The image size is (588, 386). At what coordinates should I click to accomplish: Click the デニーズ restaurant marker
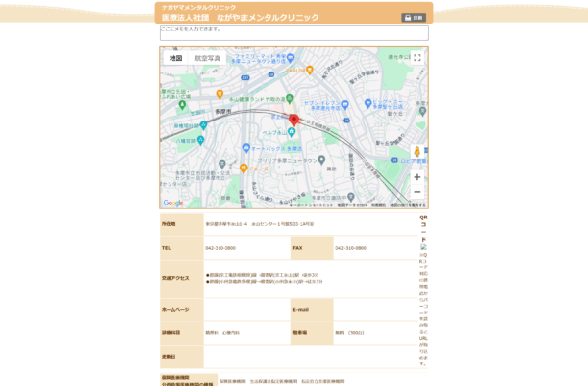[243, 169]
